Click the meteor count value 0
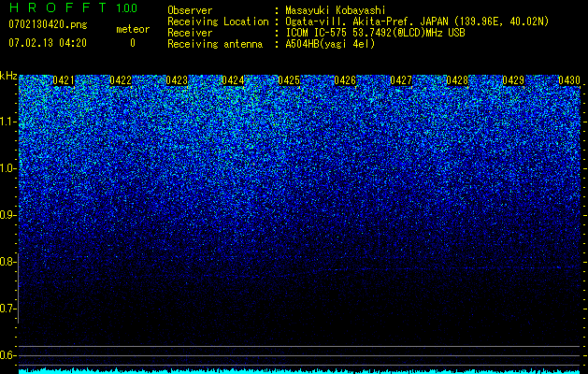Viewport: 588px width, 374px height. pyautogui.click(x=133, y=43)
